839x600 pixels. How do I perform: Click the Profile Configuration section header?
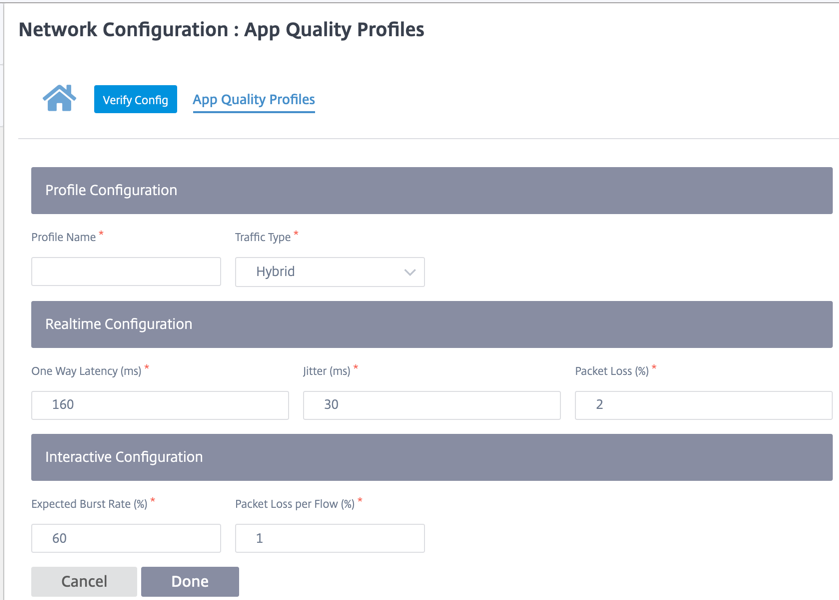(x=432, y=191)
